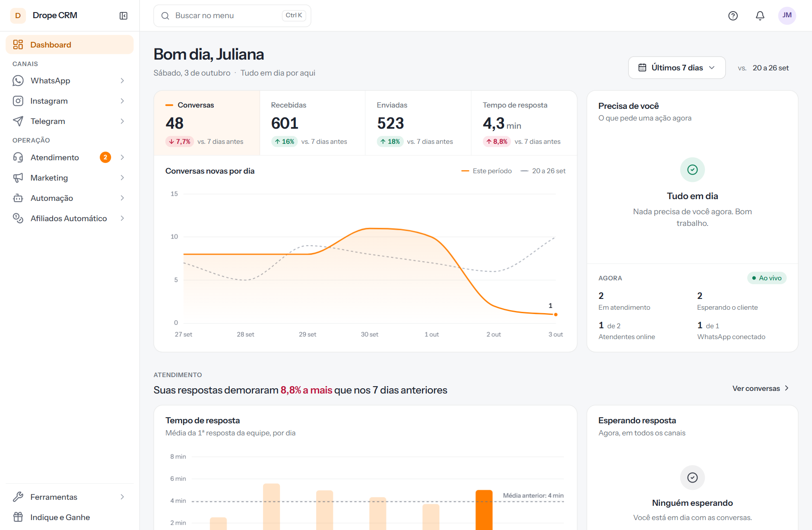Viewport: 812px width, 530px height.
Task: Toggle 20 a 26 set legend entry
Action: point(543,171)
